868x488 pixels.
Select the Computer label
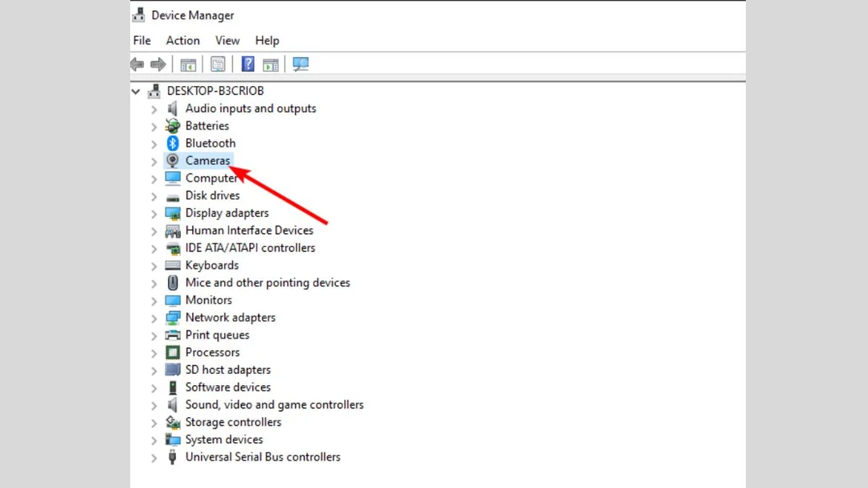[211, 178]
